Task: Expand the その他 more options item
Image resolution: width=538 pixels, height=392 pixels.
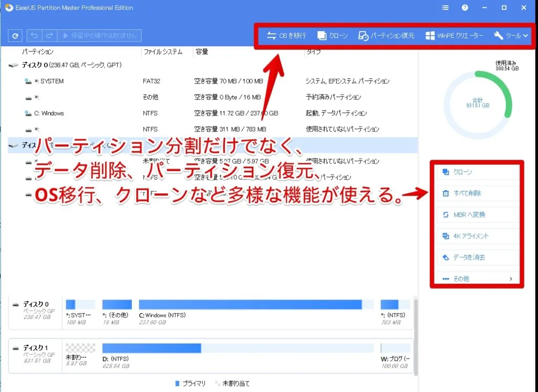Action: coord(478,278)
